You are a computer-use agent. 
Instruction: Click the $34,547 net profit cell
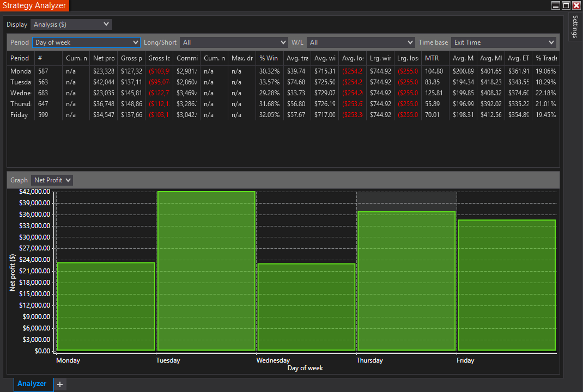point(104,115)
